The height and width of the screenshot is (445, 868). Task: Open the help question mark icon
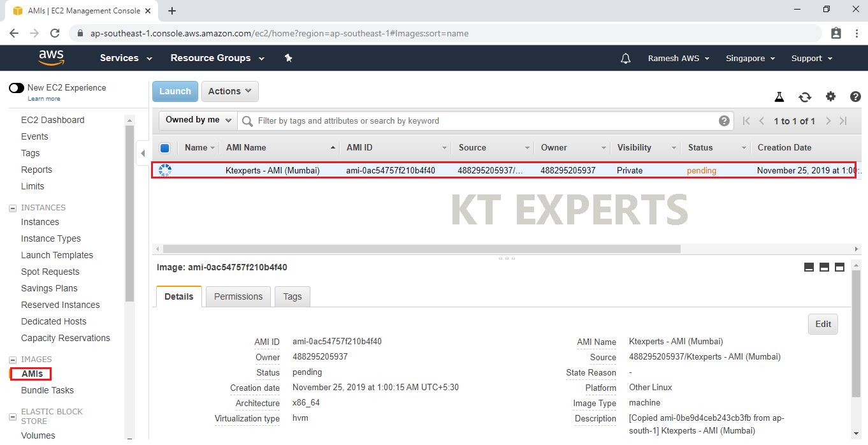point(856,96)
